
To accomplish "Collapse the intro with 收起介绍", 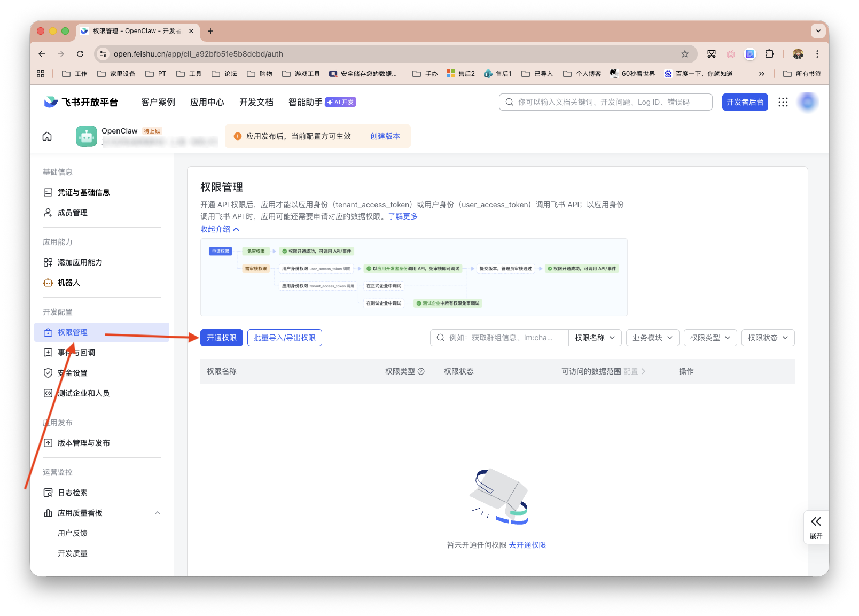I will tap(220, 229).
